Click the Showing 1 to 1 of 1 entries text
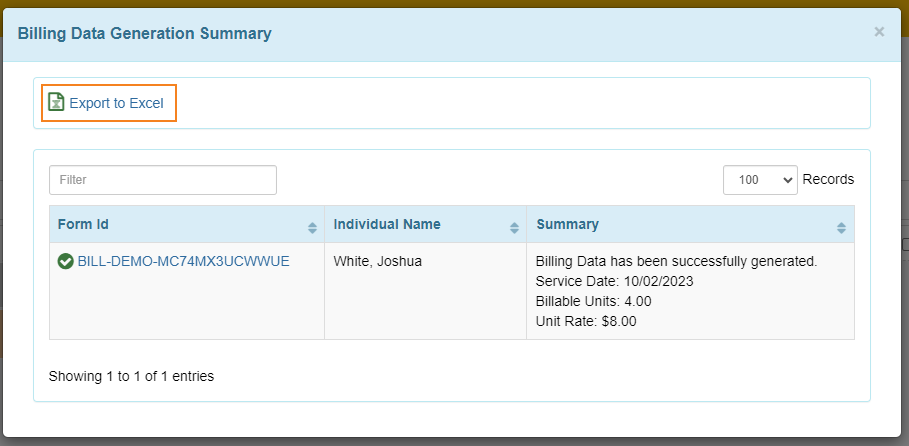Viewport: 909px width, 446px height. 131,376
